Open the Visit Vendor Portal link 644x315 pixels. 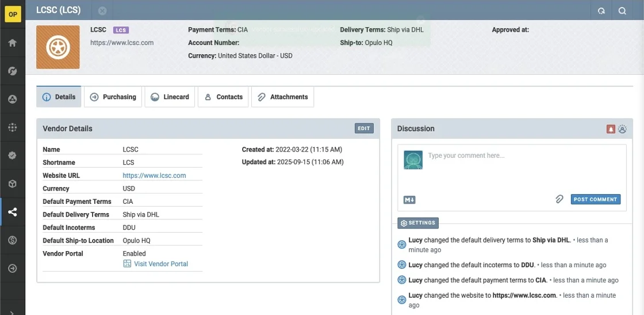(160, 264)
